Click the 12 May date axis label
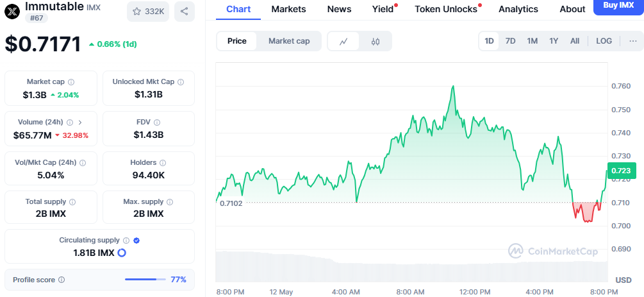 (x=281, y=292)
